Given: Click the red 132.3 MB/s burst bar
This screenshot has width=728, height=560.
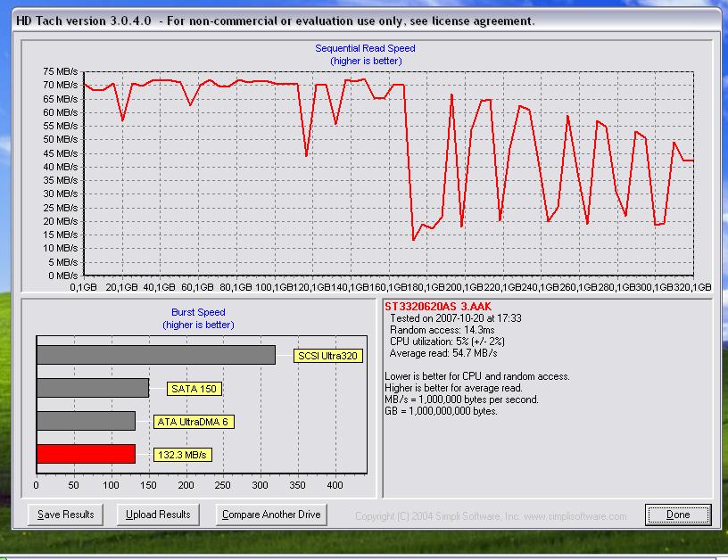Looking at the screenshot, I should coord(86,454).
